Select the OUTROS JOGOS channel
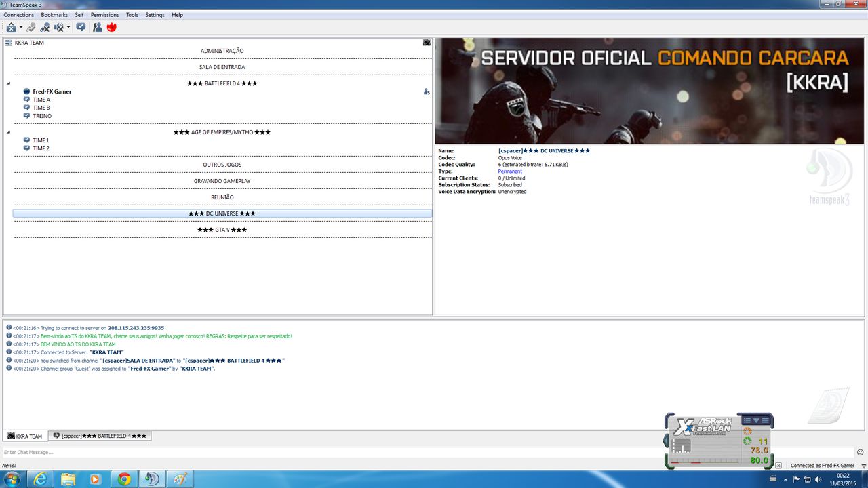Screen dimensions: 868x488 [x=222, y=165]
